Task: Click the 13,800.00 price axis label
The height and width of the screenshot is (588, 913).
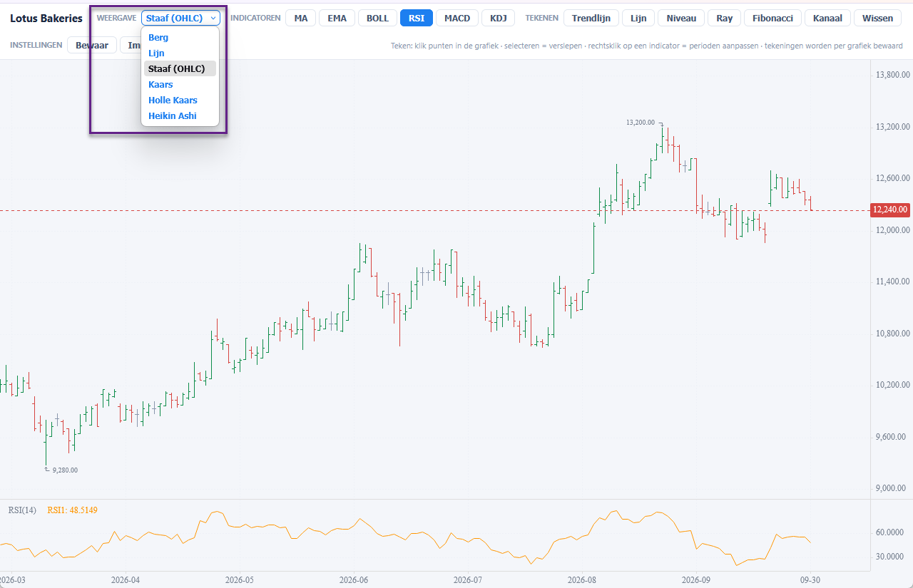Action: click(892, 75)
